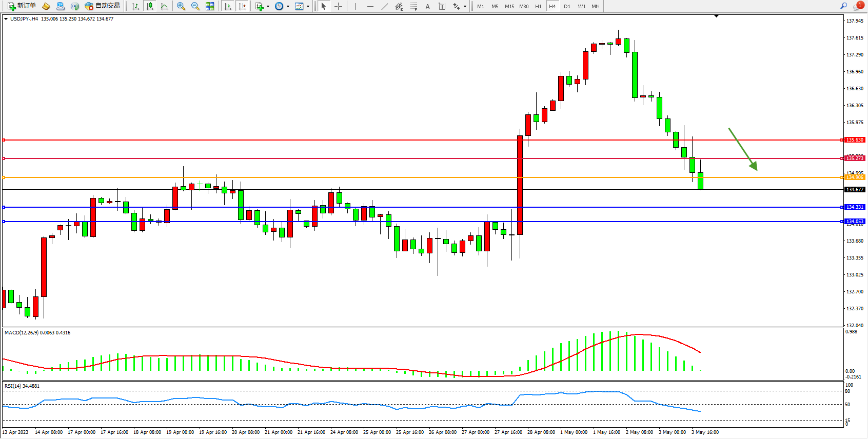This screenshot has width=868, height=439.
Task: Tile chart windows with grid icon
Action: pos(210,6)
